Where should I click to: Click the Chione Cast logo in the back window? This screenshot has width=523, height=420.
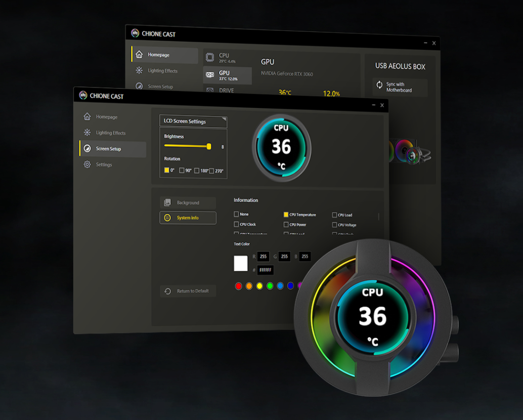pyautogui.click(x=135, y=33)
